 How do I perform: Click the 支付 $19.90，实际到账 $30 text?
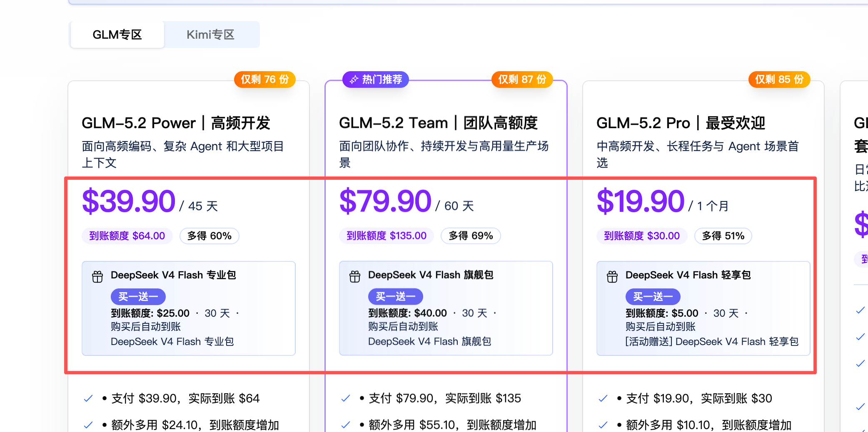[x=699, y=399]
